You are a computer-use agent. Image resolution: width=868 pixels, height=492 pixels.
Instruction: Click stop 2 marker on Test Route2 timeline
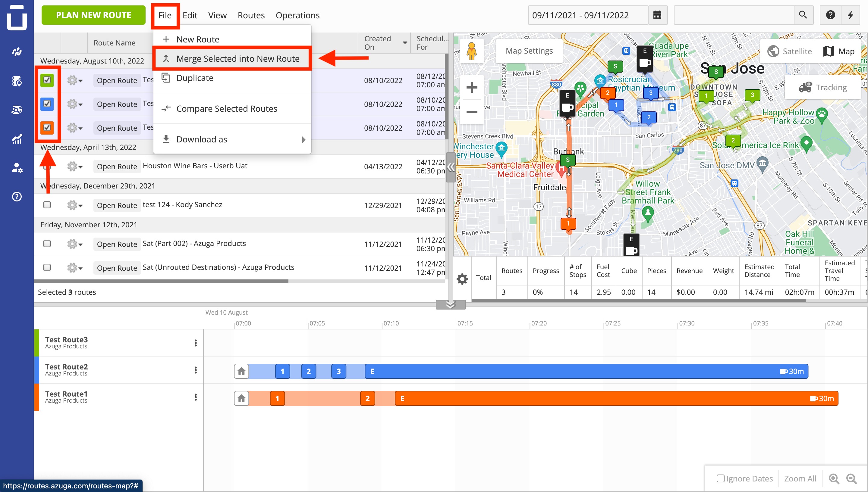308,371
